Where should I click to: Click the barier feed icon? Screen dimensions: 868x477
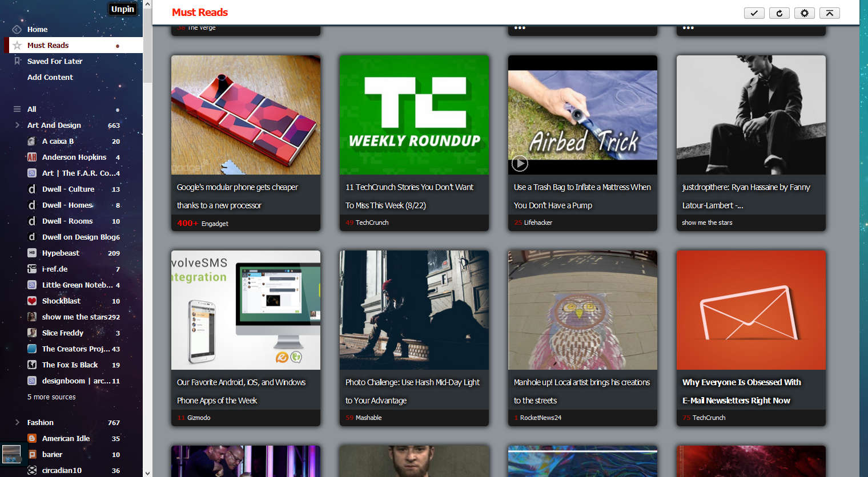(32, 454)
